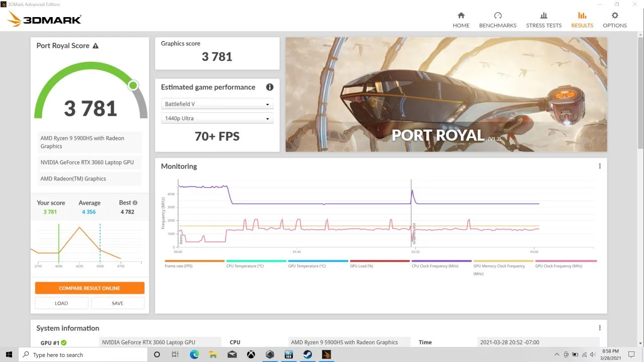644x362 pixels.
Task: Click the Best score info icon
Action: click(135, 203)
